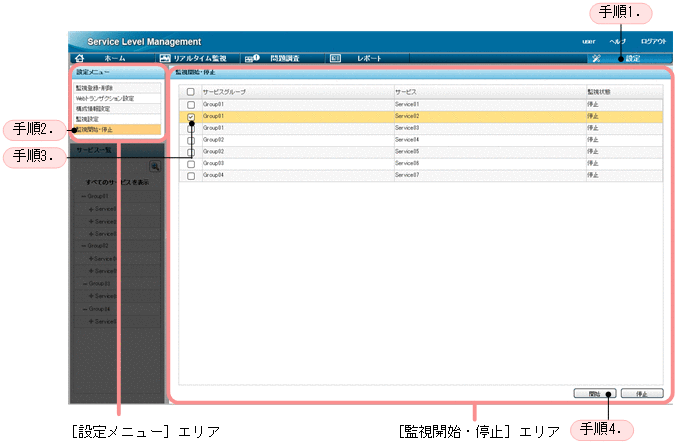Click 停止 status in Service01 row
Screen dimensions: 677x444
(x=593, y=104)
